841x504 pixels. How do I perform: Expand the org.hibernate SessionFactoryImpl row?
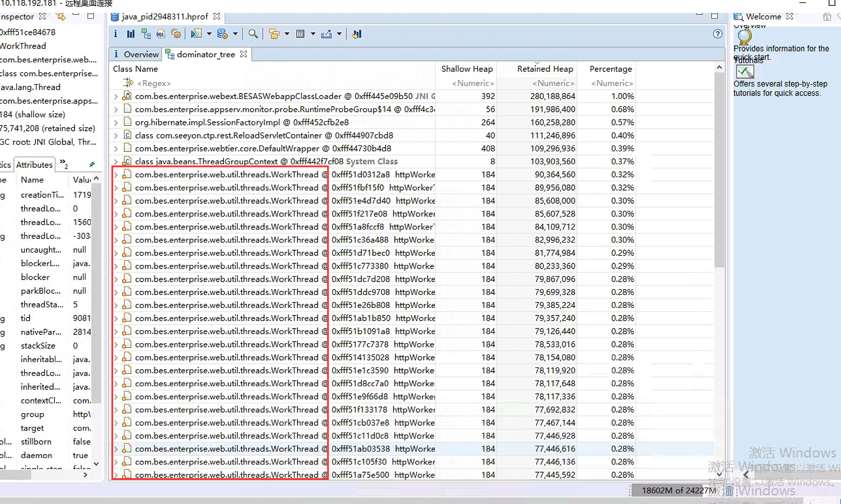click(116, 122)
